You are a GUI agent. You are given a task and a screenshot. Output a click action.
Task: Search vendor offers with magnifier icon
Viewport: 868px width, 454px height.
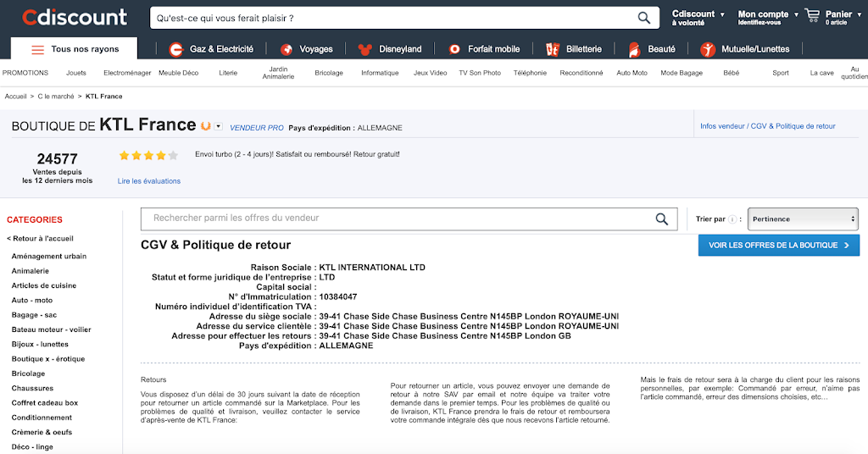[662, 219]
